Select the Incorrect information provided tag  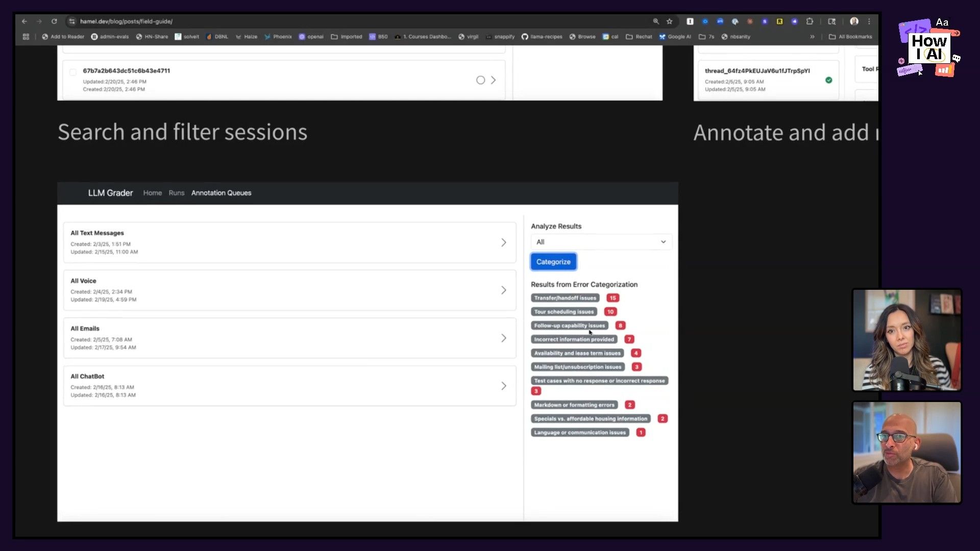coord(574,339)
